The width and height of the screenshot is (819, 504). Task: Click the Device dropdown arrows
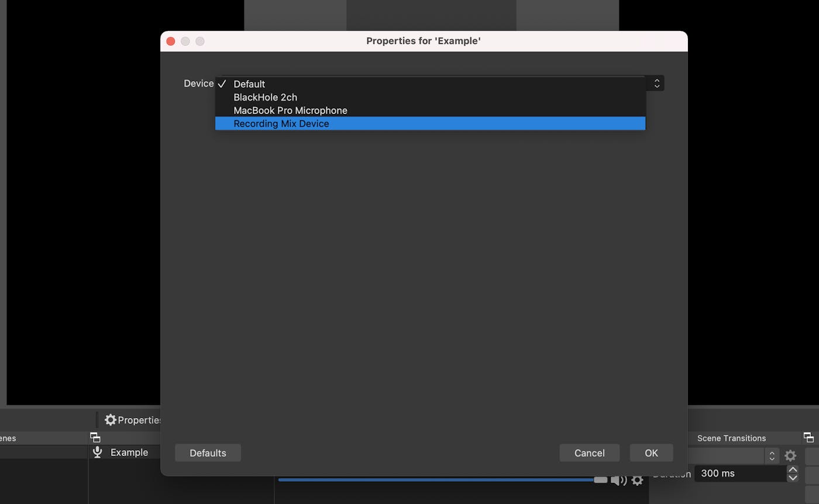coord(657,84)
